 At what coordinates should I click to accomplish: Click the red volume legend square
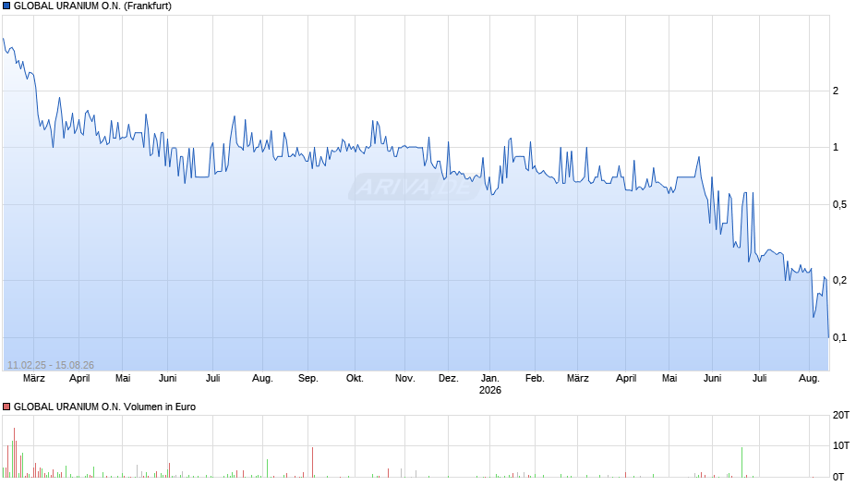pos(6,407)
